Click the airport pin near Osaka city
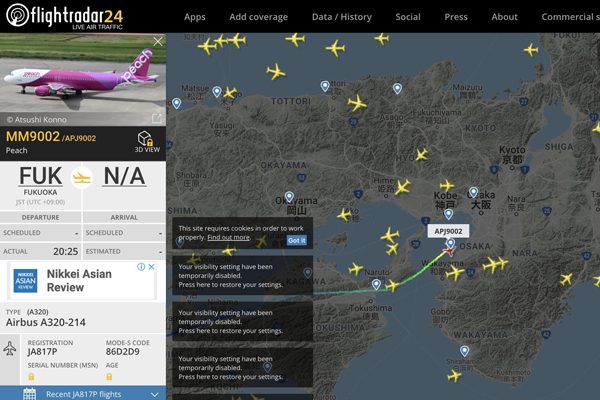Screen dimensions: 600x400 (473, 192)
